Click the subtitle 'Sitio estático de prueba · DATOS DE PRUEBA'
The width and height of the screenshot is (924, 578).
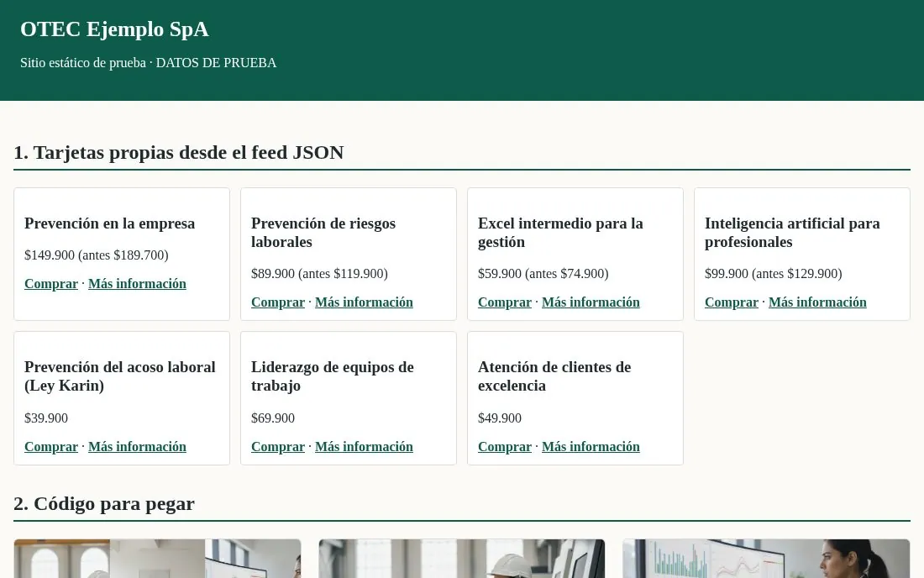149,63
